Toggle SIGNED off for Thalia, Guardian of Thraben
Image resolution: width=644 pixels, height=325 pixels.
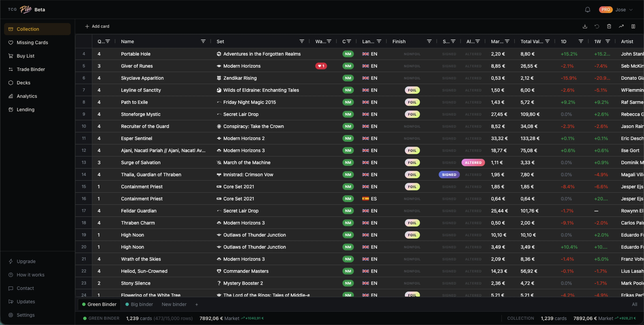click(x=449, y=175)
